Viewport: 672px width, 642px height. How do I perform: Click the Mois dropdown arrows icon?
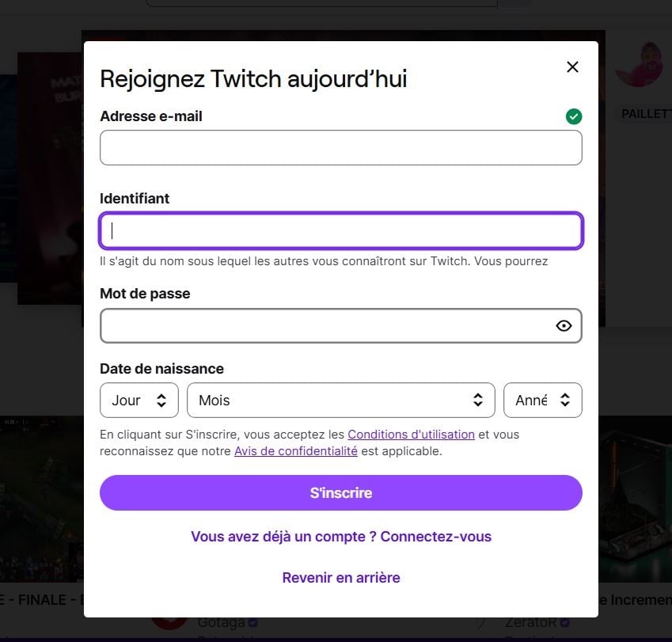pos(478,401)
